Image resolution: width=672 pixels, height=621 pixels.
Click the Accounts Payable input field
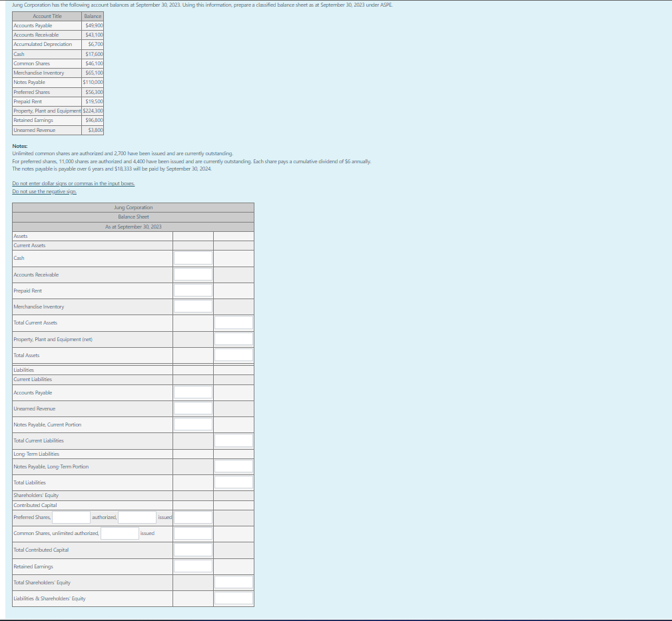point(192,392)
